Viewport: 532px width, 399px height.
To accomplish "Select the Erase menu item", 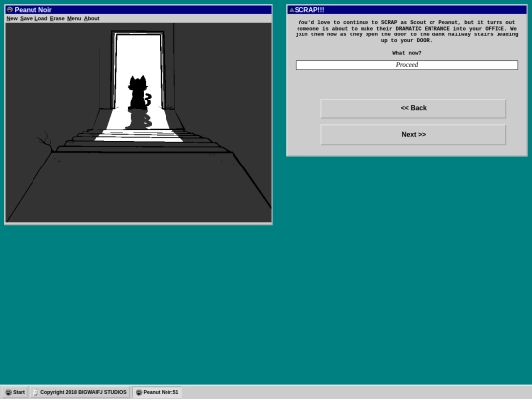I will click(57, 19).
